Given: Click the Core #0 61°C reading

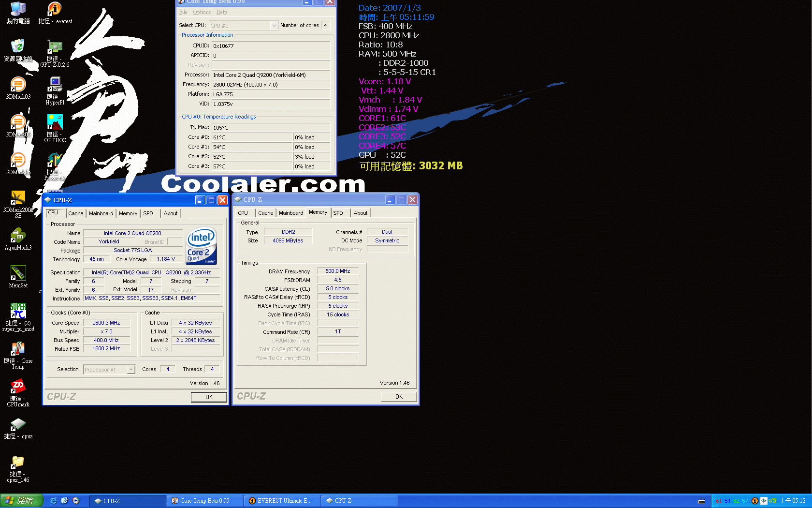Looking at the screenshot, I should (252, 137).
